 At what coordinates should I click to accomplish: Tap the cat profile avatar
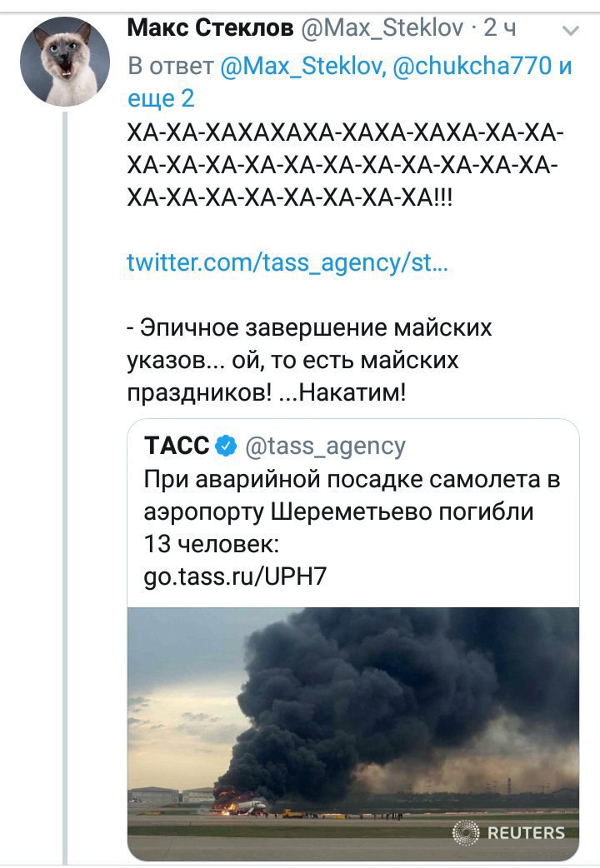[x=66, y=61]
